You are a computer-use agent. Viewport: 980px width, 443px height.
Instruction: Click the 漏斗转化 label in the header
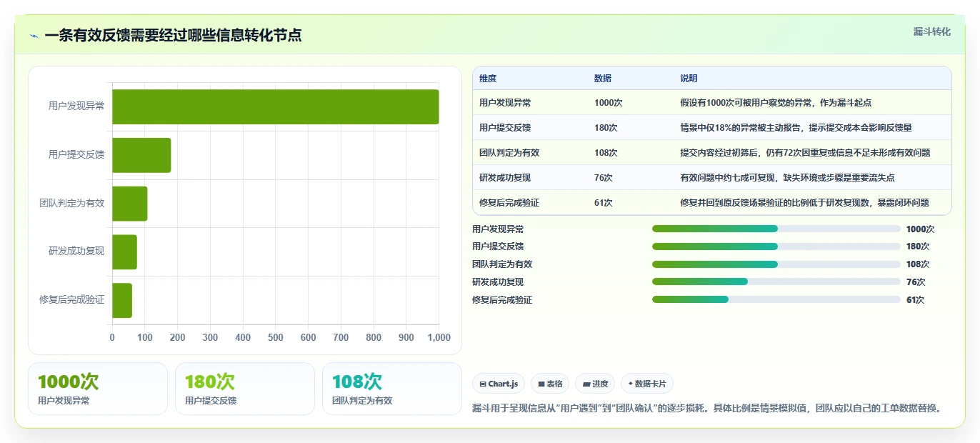(932, 31)
